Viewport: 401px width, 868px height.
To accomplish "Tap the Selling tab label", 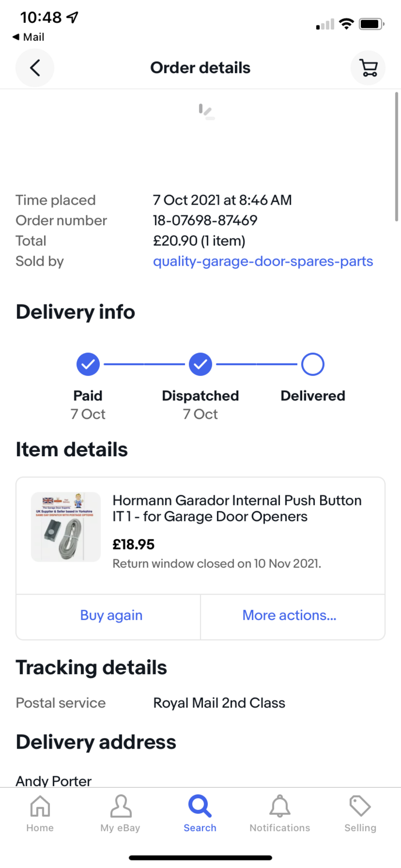I will click(360, 828).
